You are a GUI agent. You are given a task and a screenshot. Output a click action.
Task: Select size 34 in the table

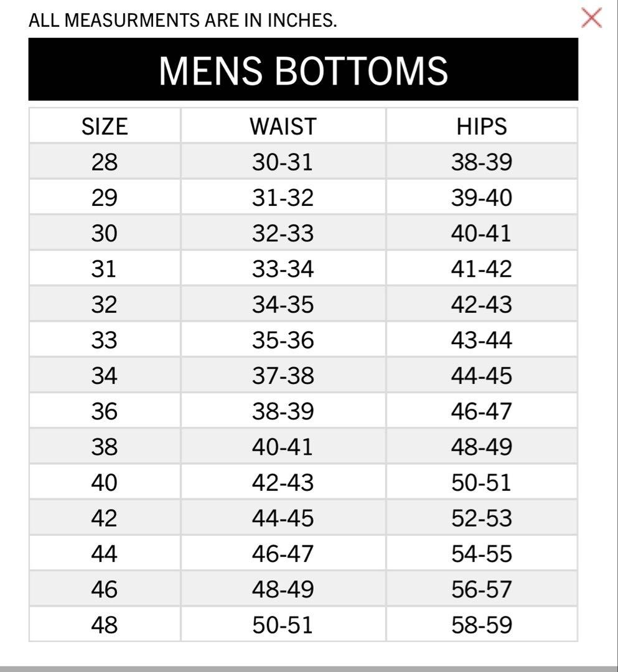tap(105, 376)
